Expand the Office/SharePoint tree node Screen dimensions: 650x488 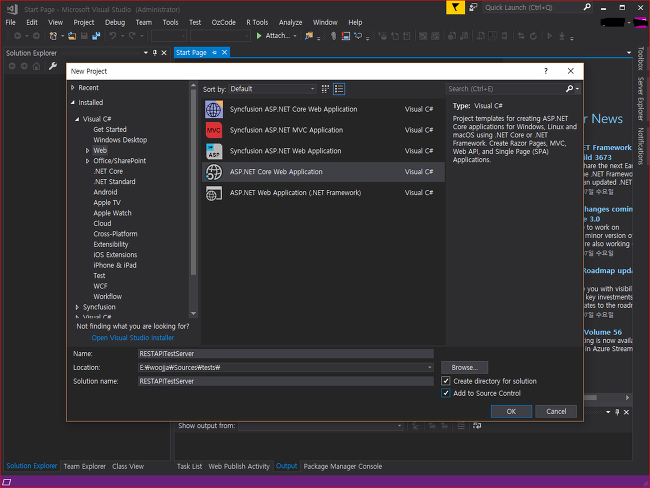[x=87, y=161]
